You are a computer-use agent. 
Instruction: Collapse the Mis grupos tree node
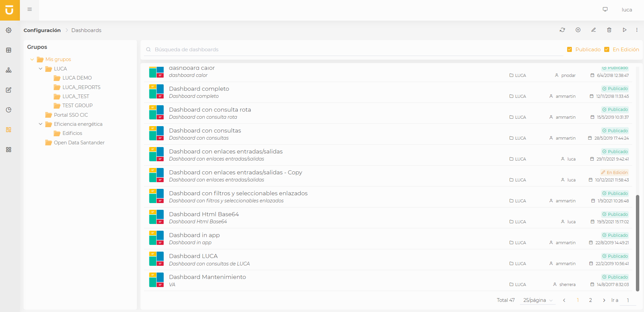pyautogui.click(x=32, y=59)
